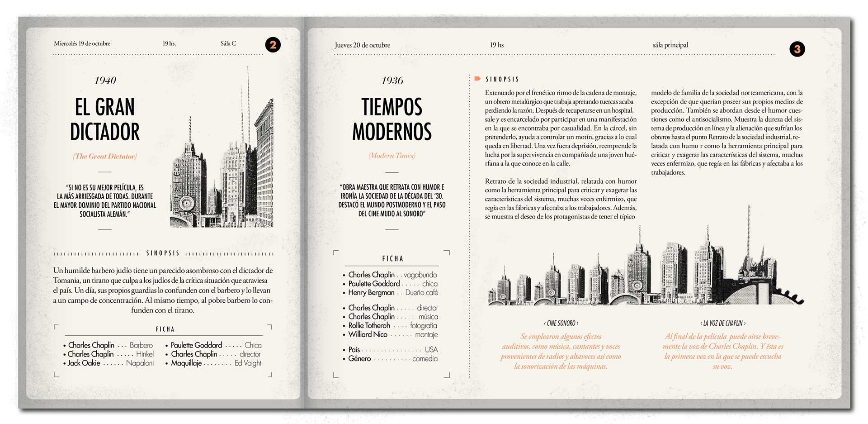Click the 'Charles Chaplin ... director' row on left page

point(213,354)
